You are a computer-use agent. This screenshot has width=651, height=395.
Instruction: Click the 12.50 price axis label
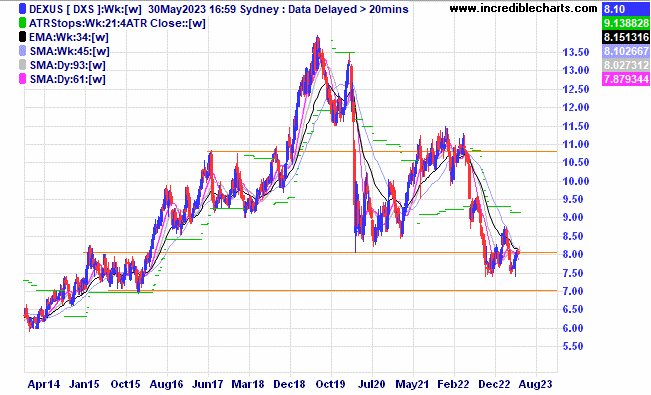coord(576,89)
